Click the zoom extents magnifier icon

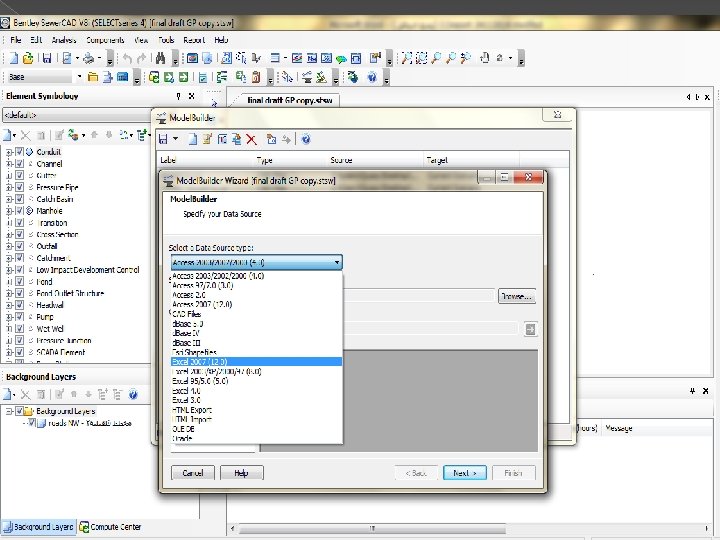click(x=407, y=58)
